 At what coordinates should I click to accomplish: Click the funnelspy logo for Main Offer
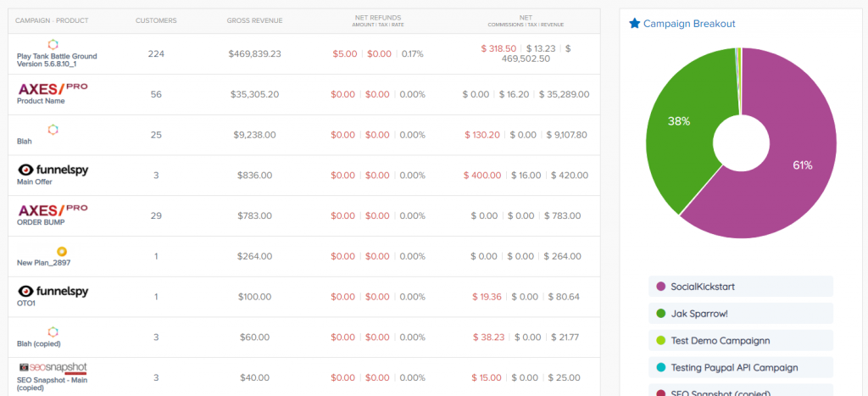(53, 170)
